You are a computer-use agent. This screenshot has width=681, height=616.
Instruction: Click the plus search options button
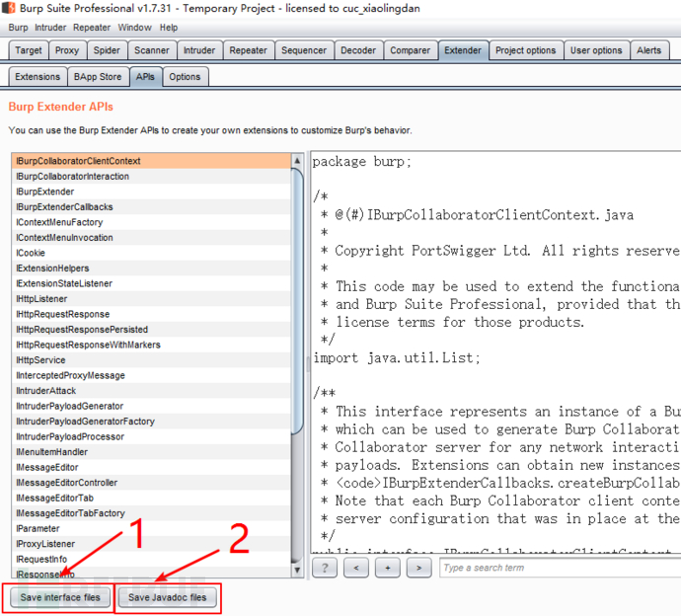point(388,568)
